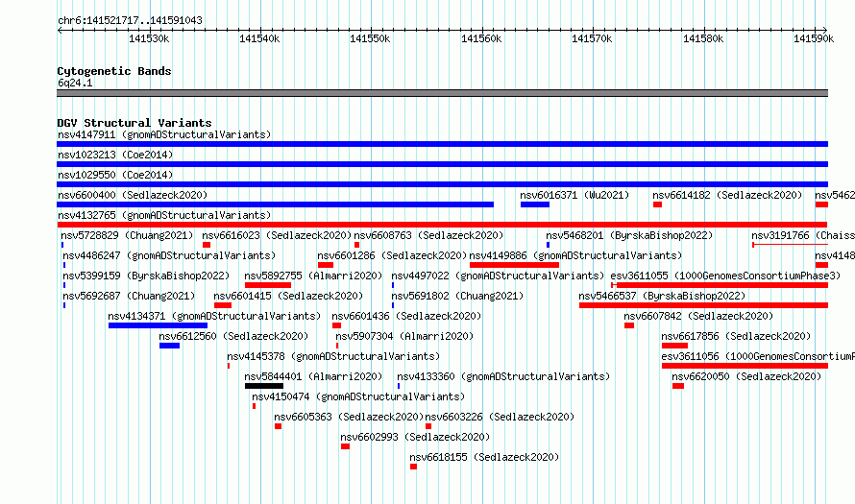
Task: Click nsv6620050 (Sedlazeck2020) label
Action: click(x=746, y=376)
